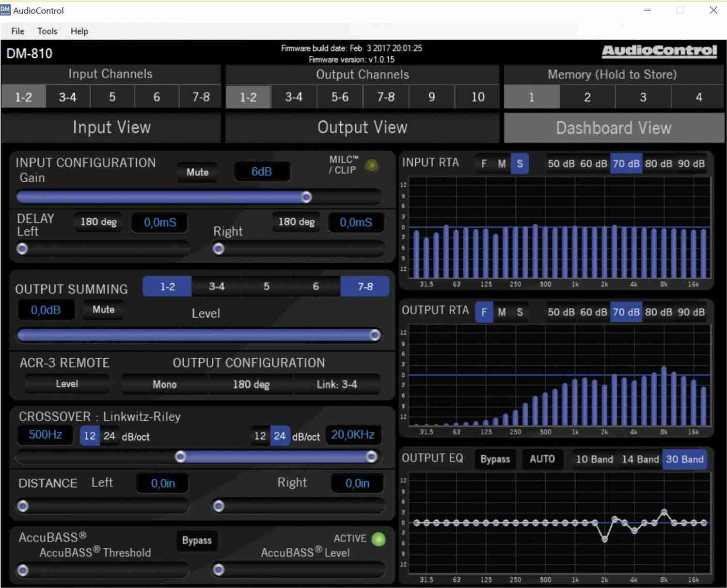Viewport: 727px width, 588px height.
Task: Select Input Channel 5 tab
Action: (112, 97)
